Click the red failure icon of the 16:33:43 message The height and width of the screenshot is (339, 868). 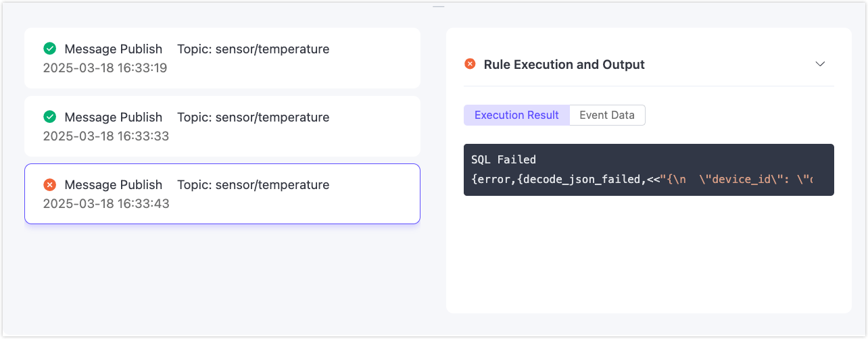coord(49,184)
